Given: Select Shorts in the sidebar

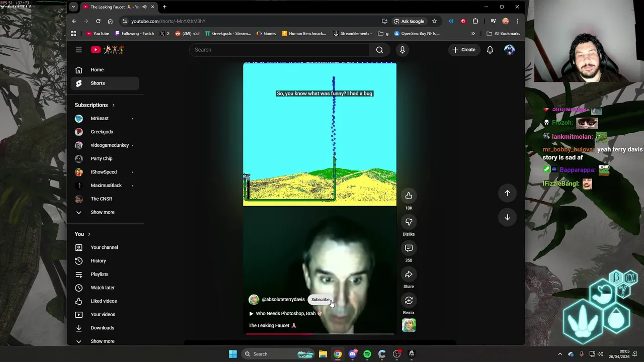Looking at the screenshot, I should (x=104, y=83).
